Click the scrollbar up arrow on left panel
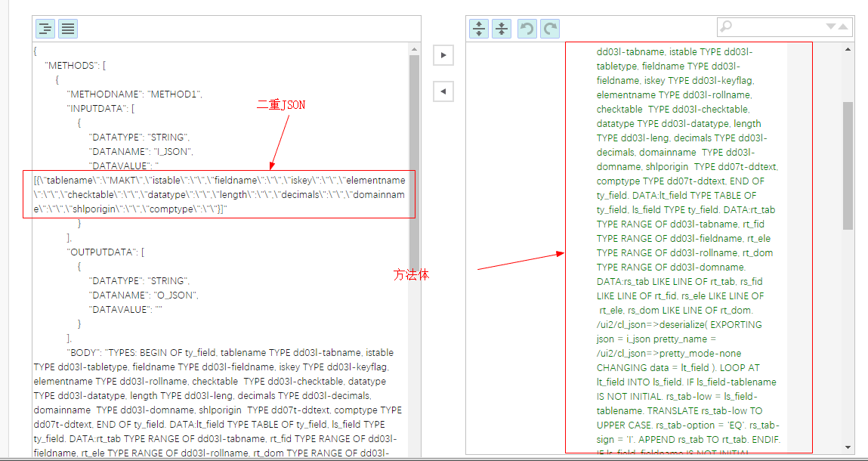The width and height of the screenshot is (868, 461). click(413, 49)
